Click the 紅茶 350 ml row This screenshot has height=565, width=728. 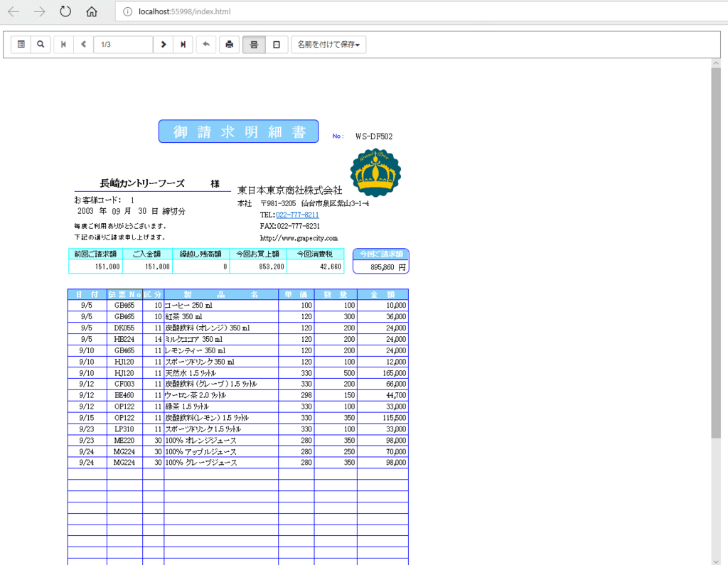[x=237, y=317]
